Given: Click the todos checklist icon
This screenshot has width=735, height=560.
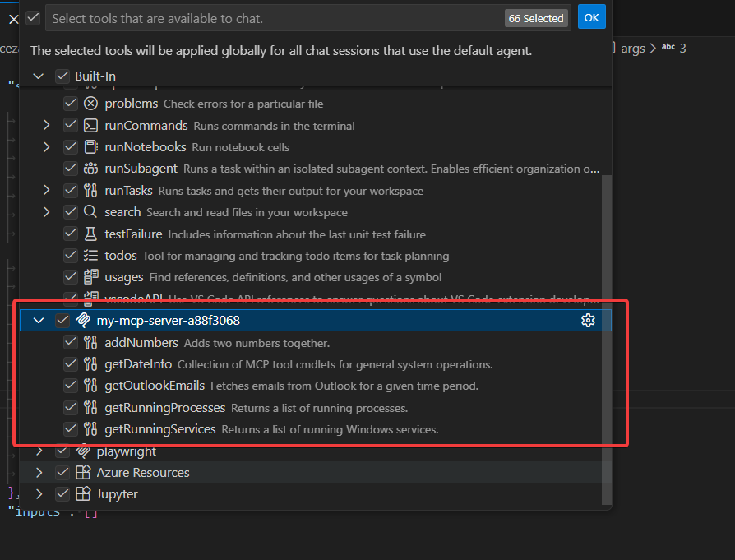Looking at the screenshot, I should pyautogui.click(x=90, y=255).
